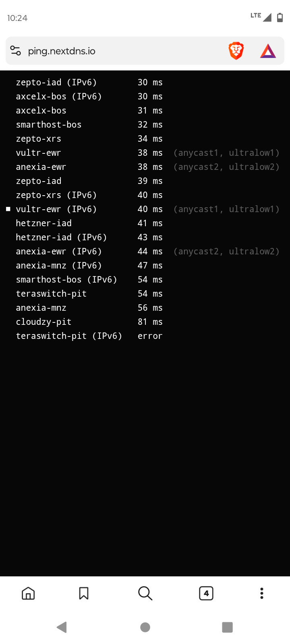Open the three-dot browser menu
290x644 pixels.
(262, 593)
